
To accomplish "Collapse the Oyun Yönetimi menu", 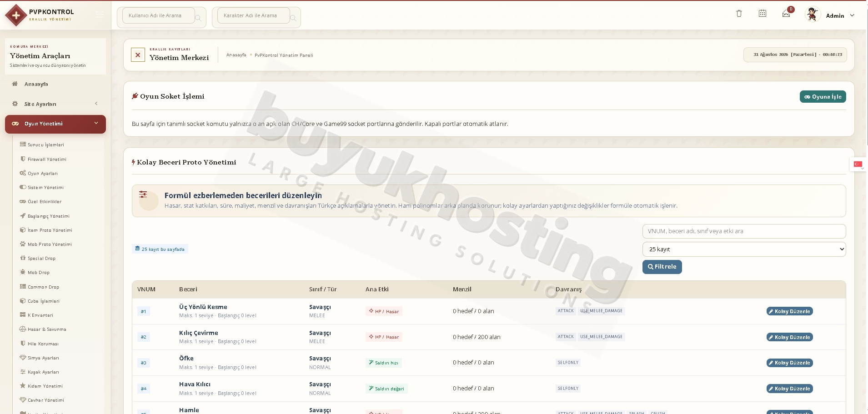I will click(x=55, y=124).
